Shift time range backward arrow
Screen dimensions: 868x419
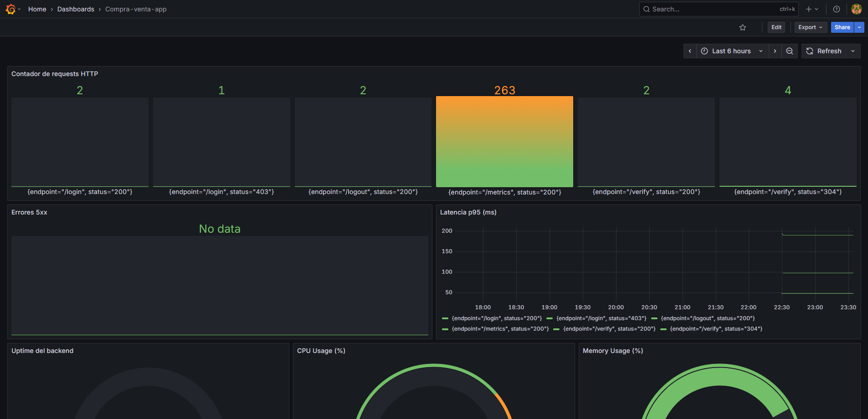(x=690, y=51)
